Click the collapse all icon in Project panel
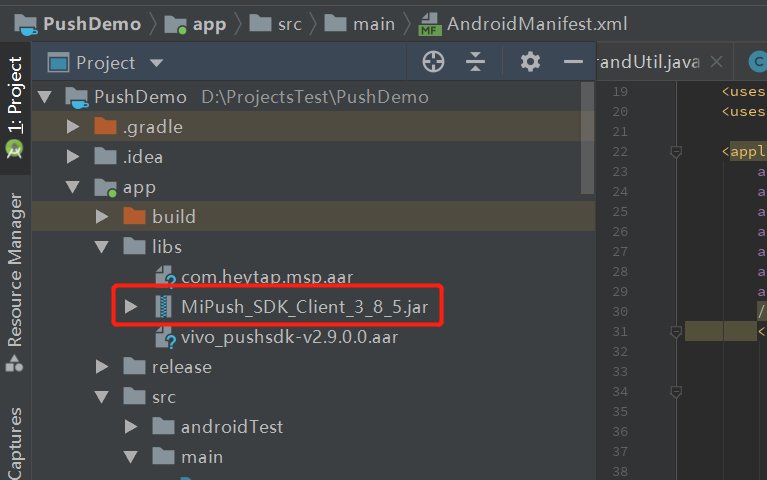The image size is (767, 480). [x=476, y=63]
